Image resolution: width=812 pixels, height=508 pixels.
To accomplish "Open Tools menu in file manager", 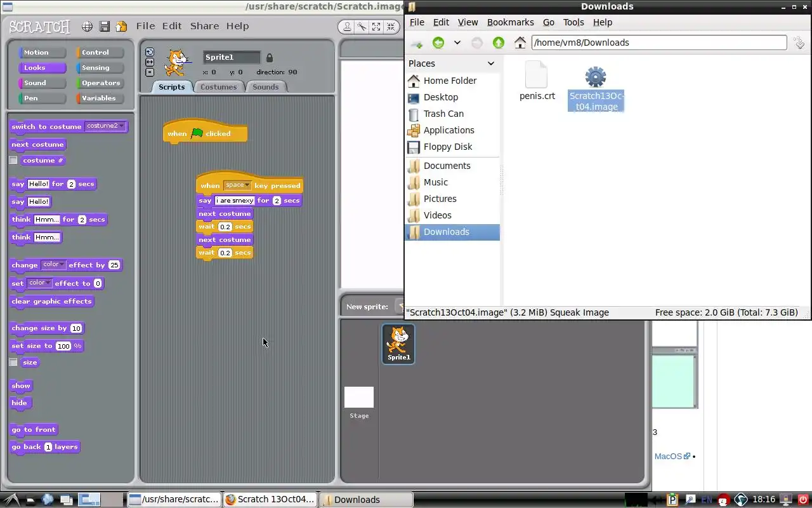I will (x=573, y=22).
